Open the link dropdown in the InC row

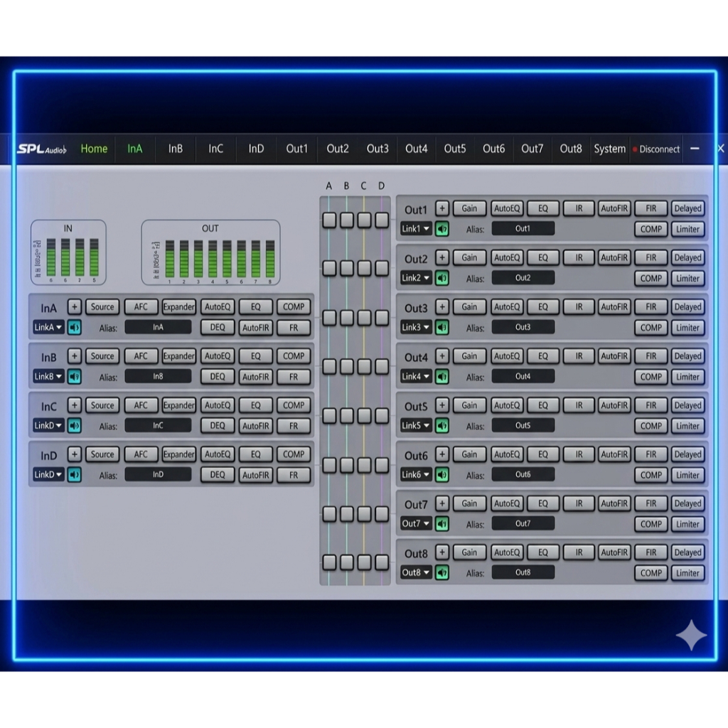[x=48, y=425]
